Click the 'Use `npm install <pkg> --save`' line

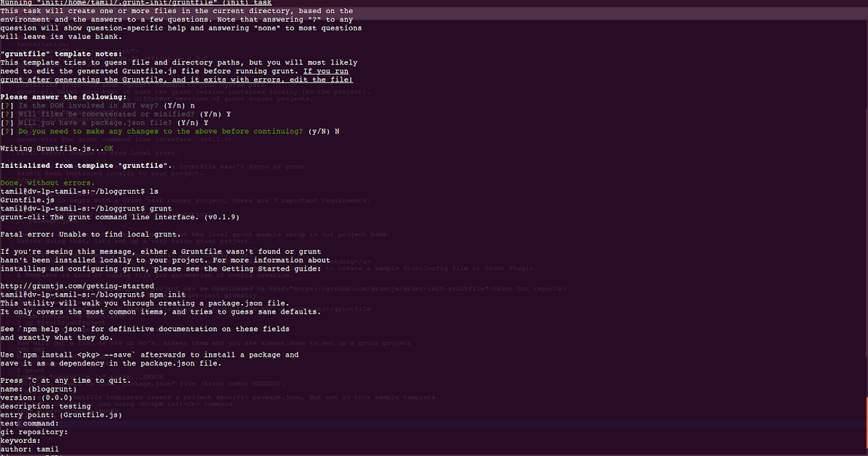pos(150,355)
